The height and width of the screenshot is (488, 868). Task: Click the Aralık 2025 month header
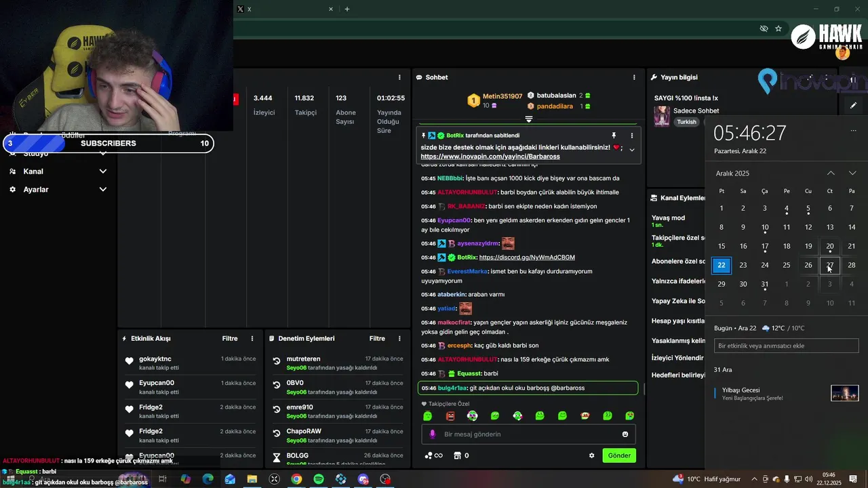coord(732,174)
